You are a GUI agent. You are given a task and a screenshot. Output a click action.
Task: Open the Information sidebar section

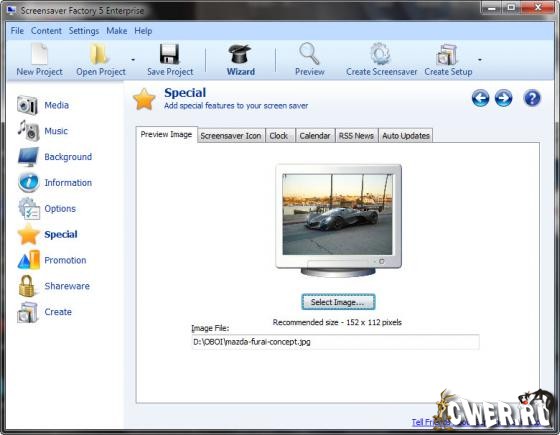tap(55, 182)
